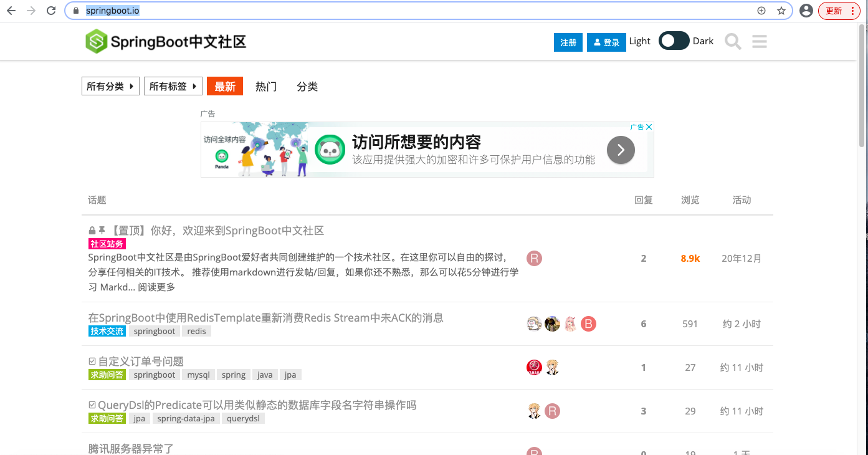Open the hamburger menu icon
Viewport: 868px width, 455px height.
759,41
